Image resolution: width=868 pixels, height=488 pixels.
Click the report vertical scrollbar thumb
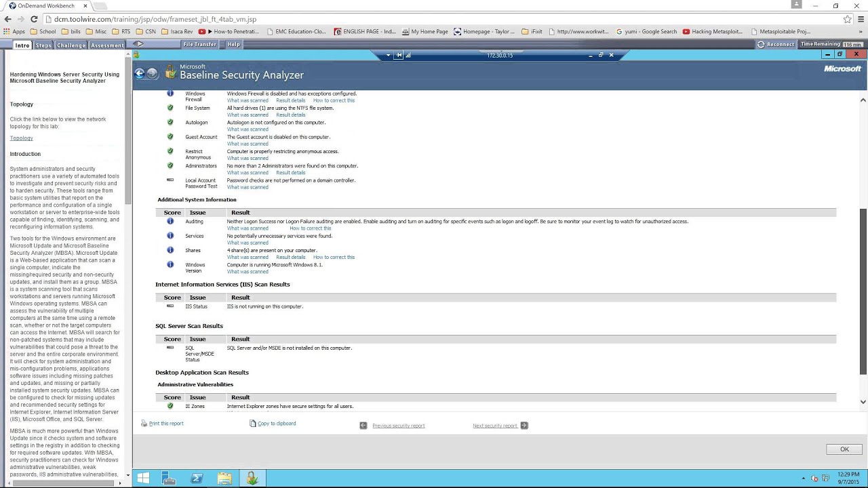pyautogui.click(x=863, y=291)
